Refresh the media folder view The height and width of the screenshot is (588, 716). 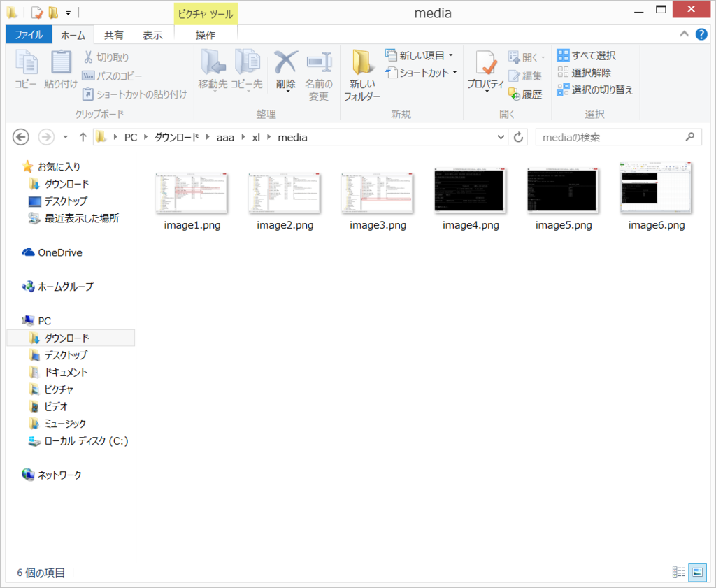pyautogui.click(x=518, y=137)
